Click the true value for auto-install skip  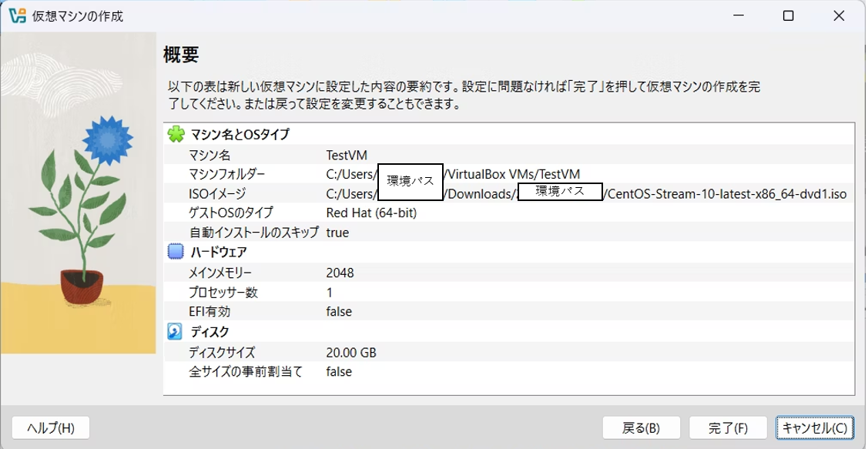(337, 233)
